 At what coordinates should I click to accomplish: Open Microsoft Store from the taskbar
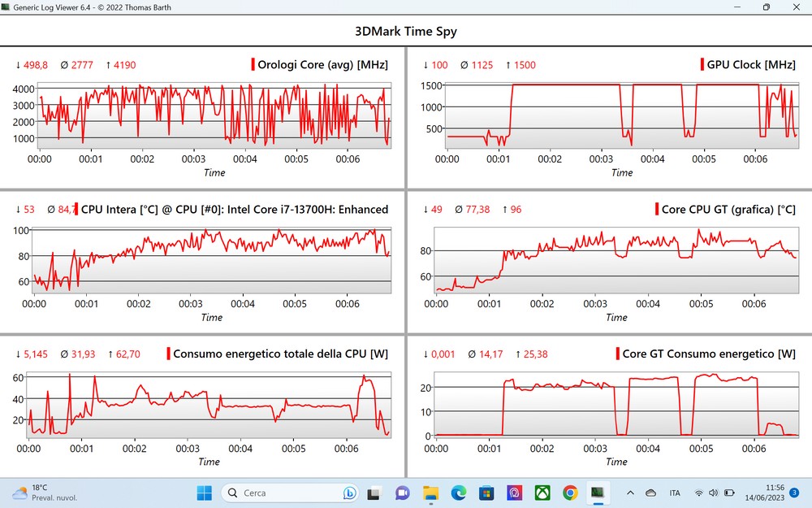coord(486,493)
